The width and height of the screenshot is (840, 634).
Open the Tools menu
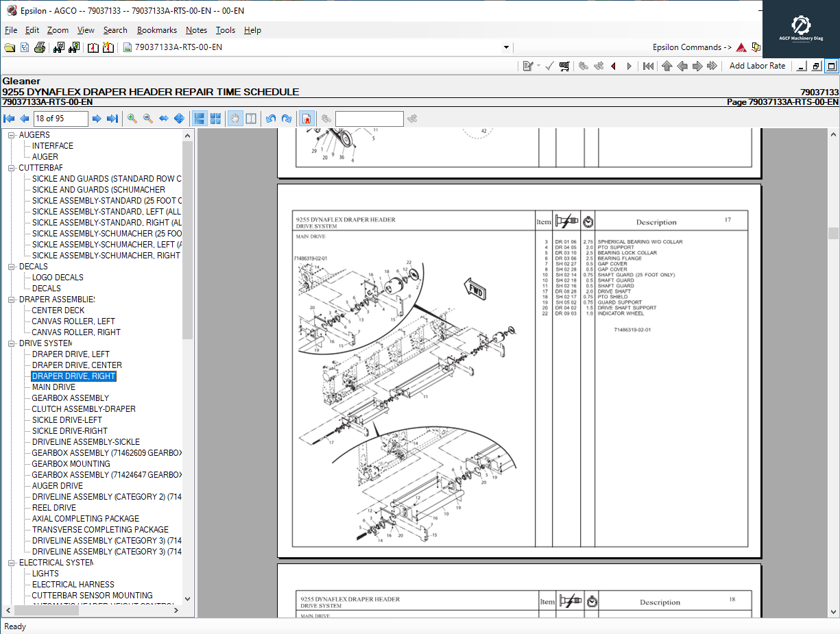click(226, 30)
